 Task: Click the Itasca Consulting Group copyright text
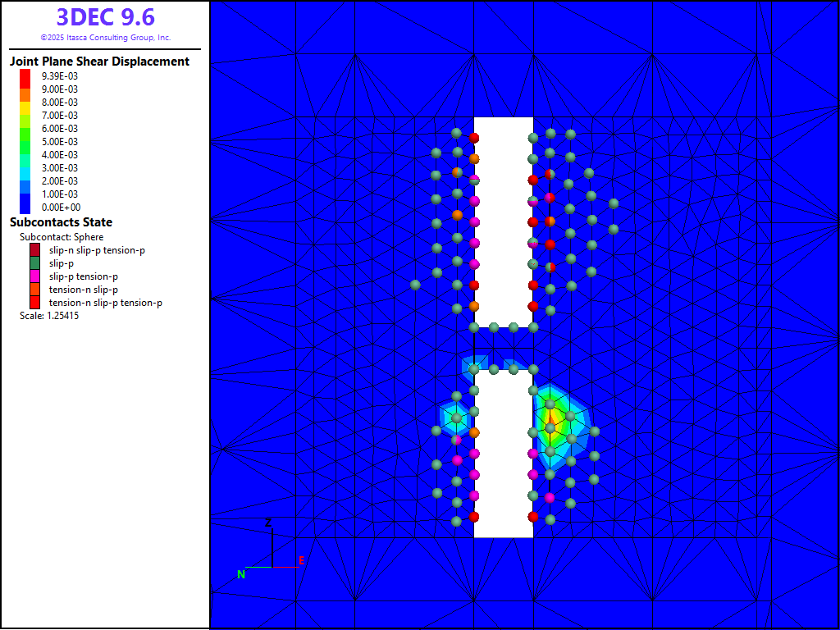point(105,38)
